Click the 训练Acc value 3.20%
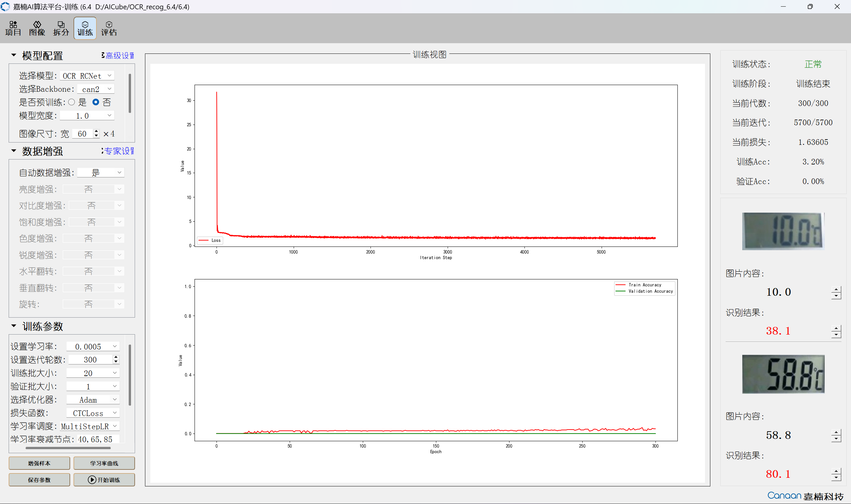Screen dimensions: 851x504 813,162
